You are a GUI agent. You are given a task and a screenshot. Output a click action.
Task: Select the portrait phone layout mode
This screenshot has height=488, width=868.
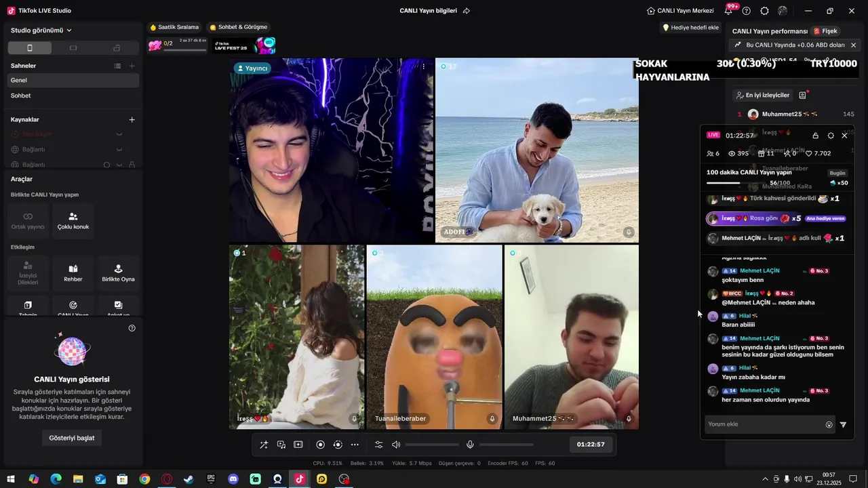(x=29, y=48)
